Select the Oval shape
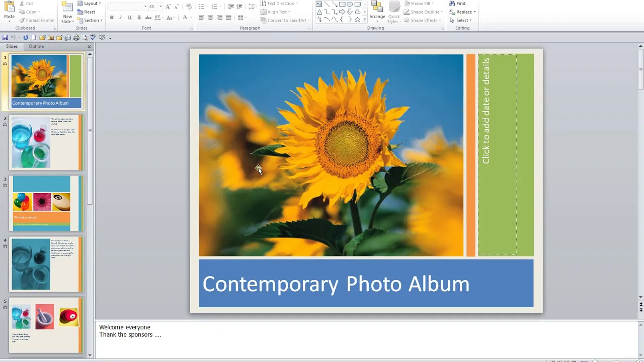 click(350, 4)
